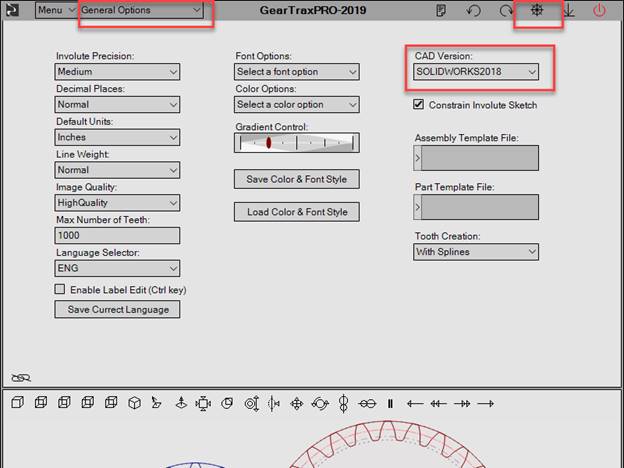Click the vertical figure-eight axis icon
Screen dimensions: 624x468
point(343,404)
